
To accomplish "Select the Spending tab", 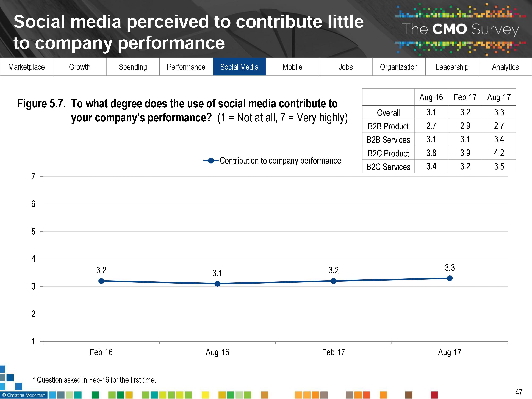I will [x=133, y=67].
